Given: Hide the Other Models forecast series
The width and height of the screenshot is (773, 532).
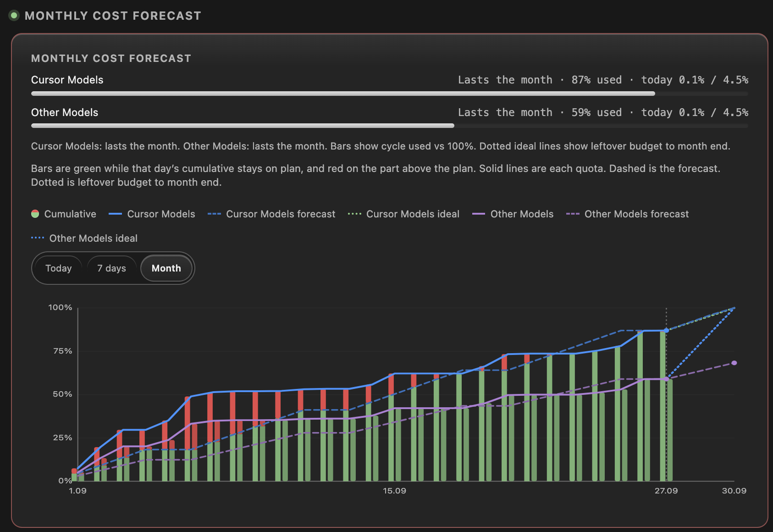Looking at the screenshot, I should 628,214.
